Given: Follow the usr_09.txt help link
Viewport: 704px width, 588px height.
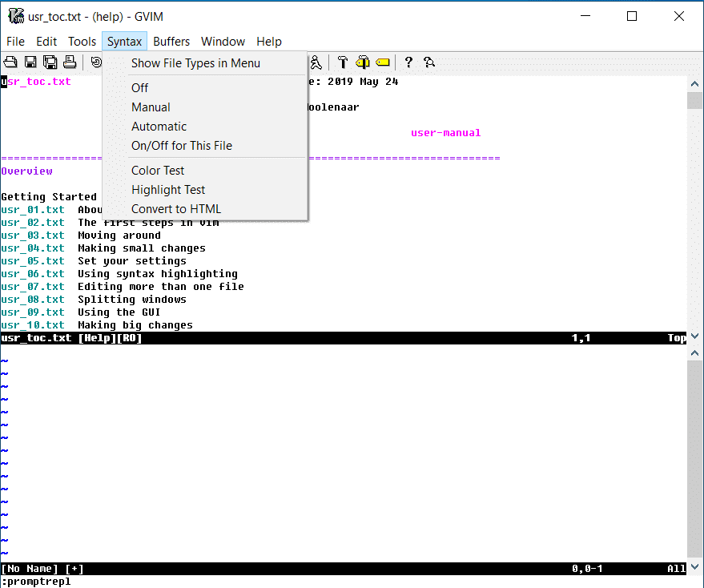Looking at the screenshot, I should tap(33, 312).
